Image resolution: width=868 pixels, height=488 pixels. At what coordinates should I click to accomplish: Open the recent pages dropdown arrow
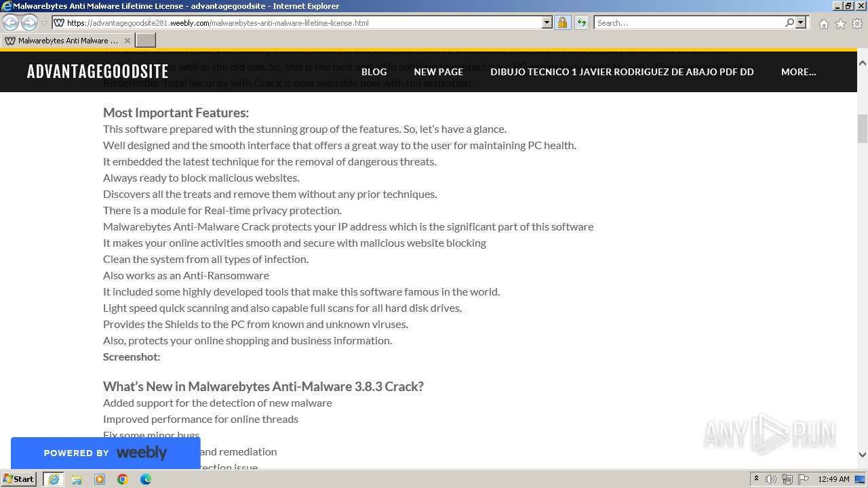pos(44,23)
